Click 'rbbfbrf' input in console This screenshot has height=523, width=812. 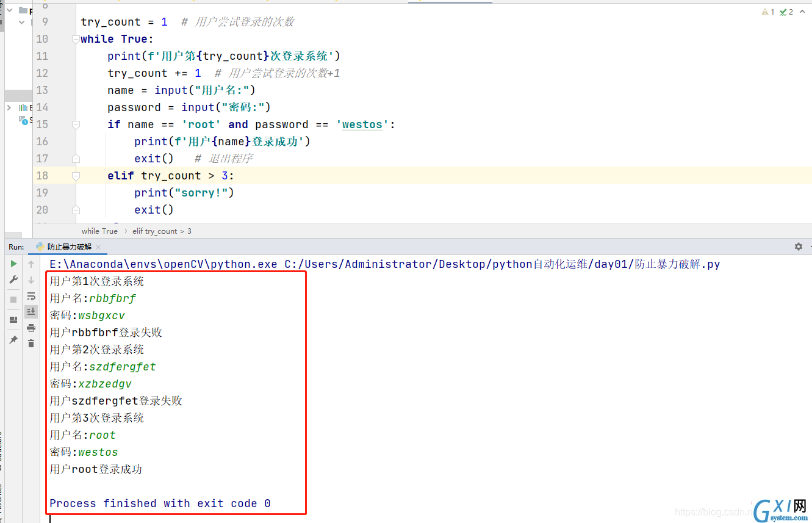pyautogui.click(x=112, y=298)
